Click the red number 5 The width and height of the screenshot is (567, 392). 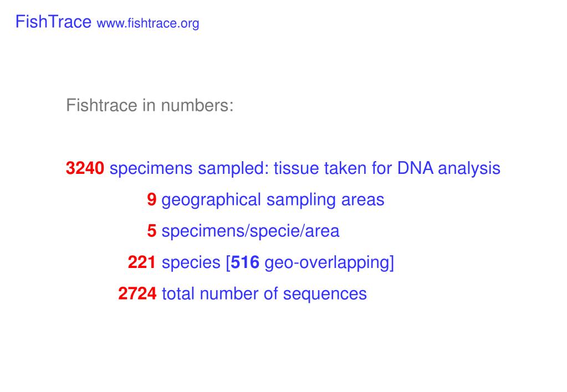[151, 231]
